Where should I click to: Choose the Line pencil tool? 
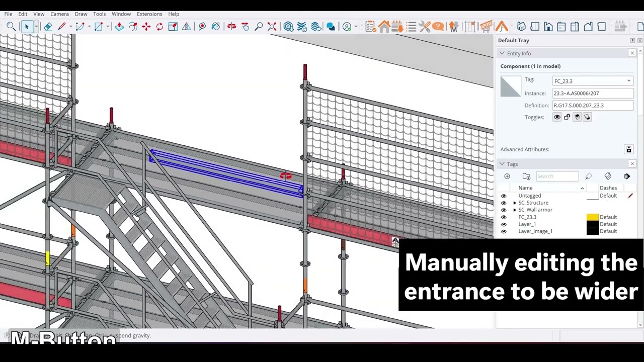pos(62,27)
